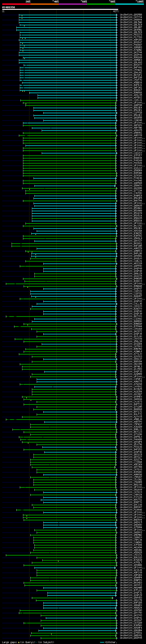Image resolution: width=146 pixels, height=644 pixels.
Task: Open hit UniRef100_B5XAM9
Action: point(131,210)
